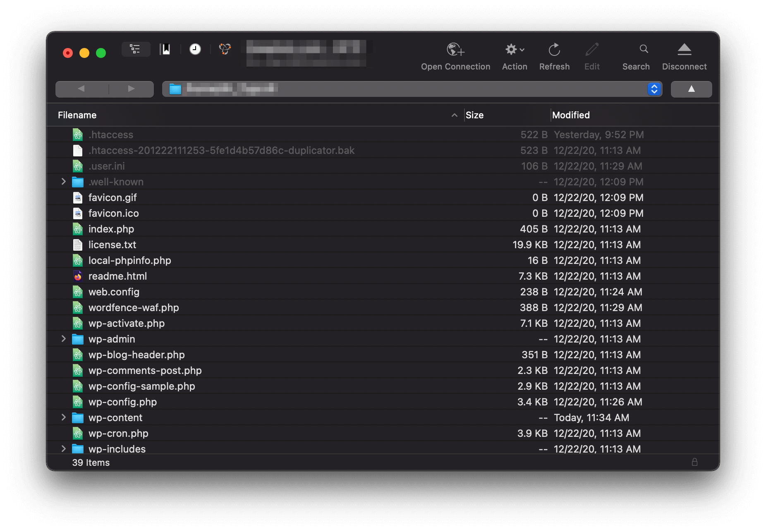This screenshot has height=532, width=766.
Task: Show connection History clock icon
Action: pyautogui.click(x=195, y=49)
